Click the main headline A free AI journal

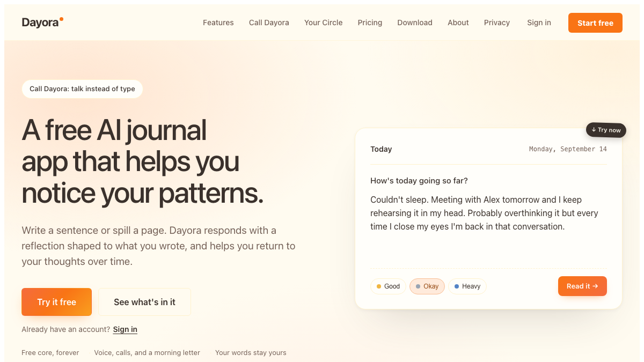pos(143,161)
